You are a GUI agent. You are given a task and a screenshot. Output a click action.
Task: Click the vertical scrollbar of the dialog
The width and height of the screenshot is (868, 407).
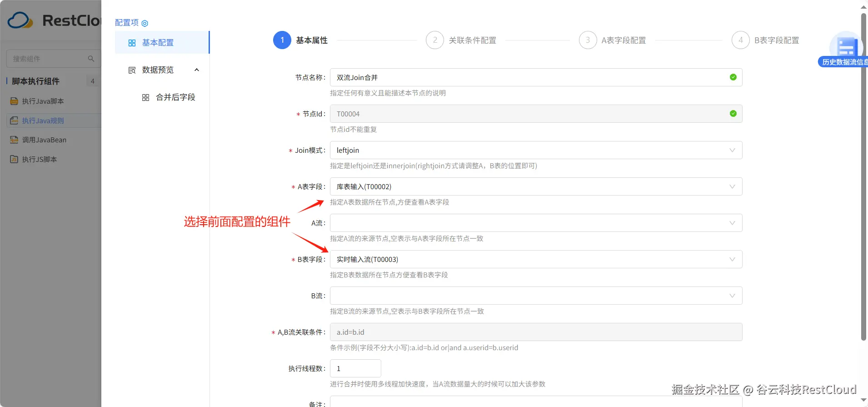point(863,177)
